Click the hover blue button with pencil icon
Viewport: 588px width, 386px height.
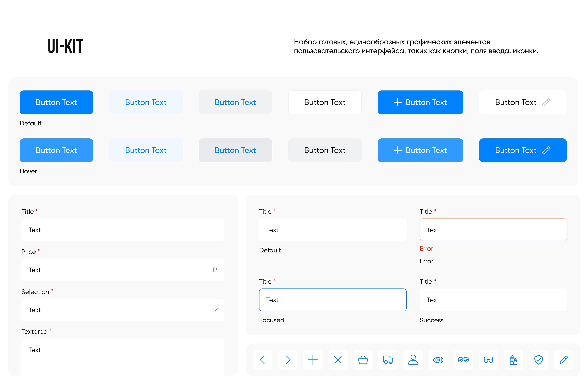click(522, 150)
